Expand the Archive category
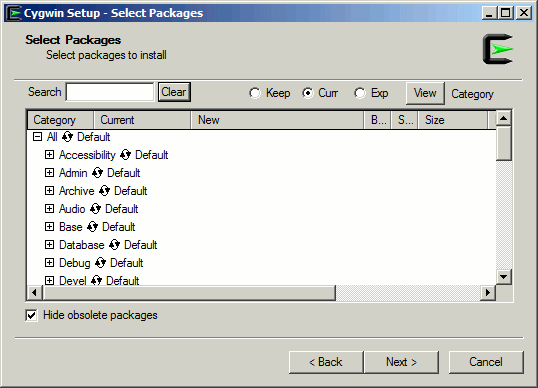 49,191
